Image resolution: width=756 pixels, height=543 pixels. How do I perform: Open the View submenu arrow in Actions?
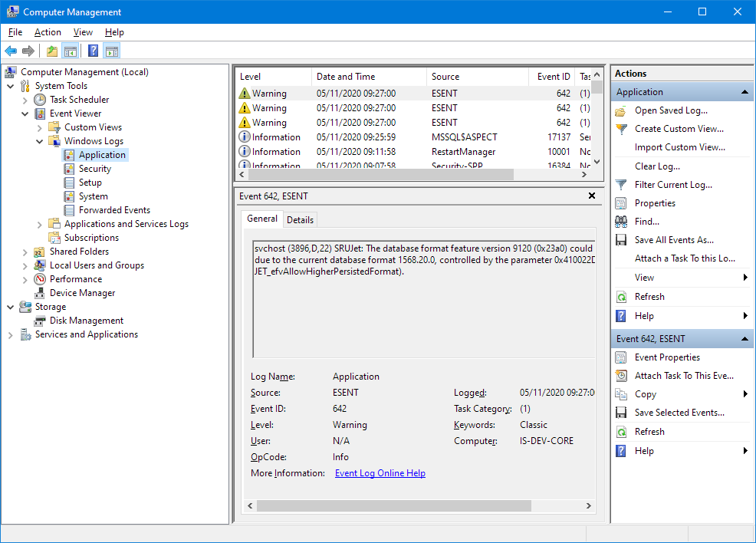[745, 278]
